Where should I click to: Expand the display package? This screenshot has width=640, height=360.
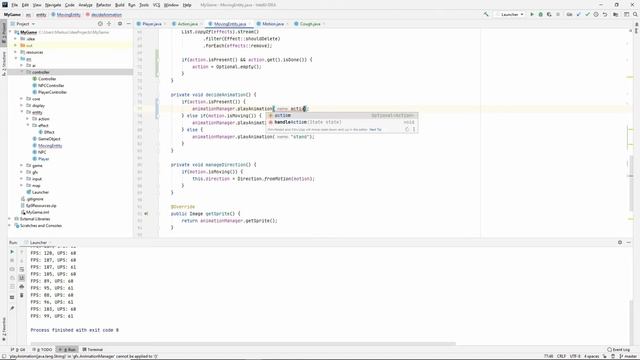coord(22,105)
